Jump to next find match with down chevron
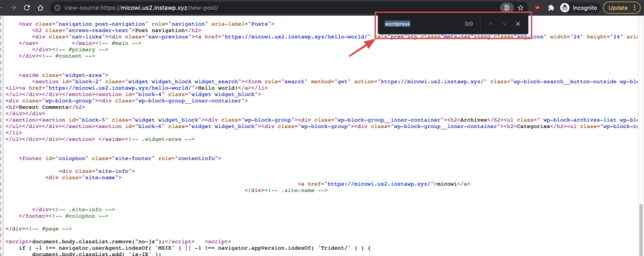Viewport: 644px width, 256px height. point(504,24)
